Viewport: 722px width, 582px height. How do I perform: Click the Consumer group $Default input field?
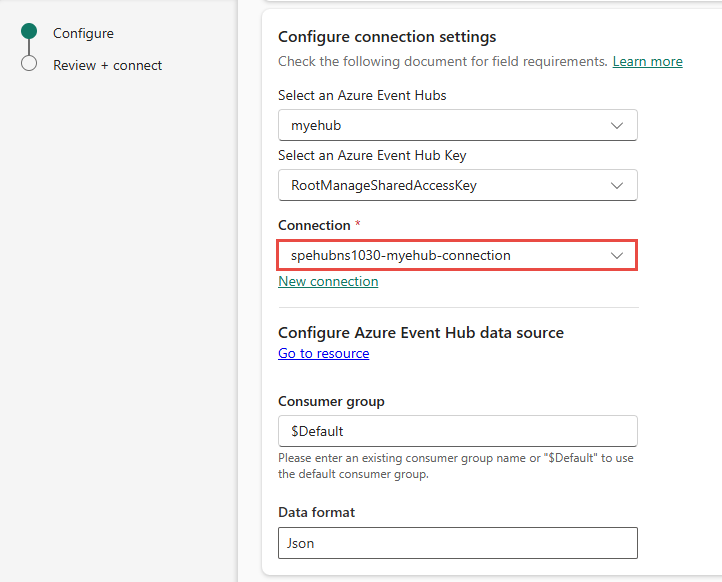point(457,431)
